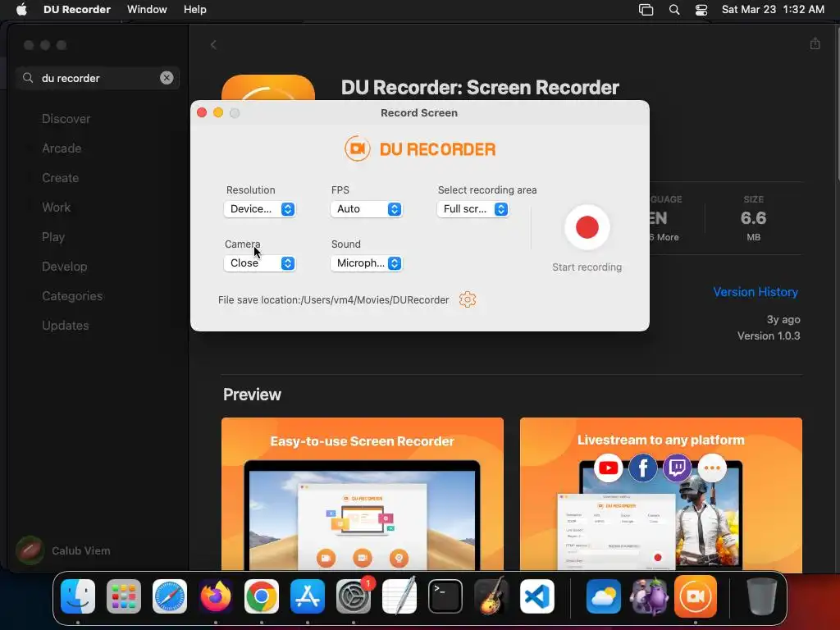Viewport: 840px width, 630px height.
Task: Open TextEdit from the Dock
Action: [x=399, y=596]
